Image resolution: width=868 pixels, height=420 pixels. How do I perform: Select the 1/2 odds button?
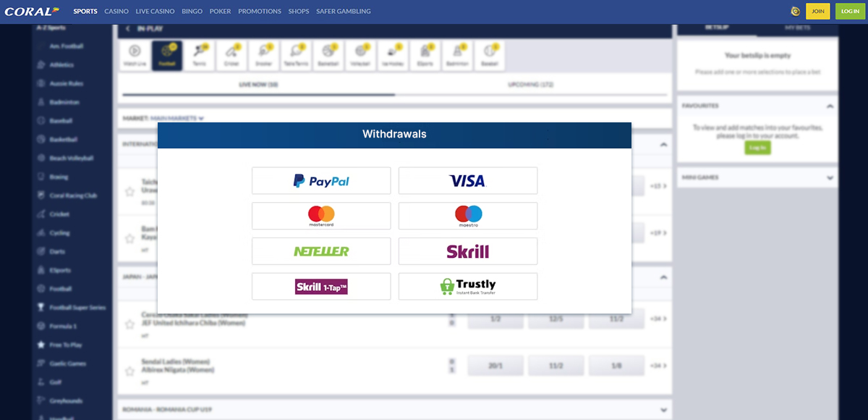[x=495, y=319]
